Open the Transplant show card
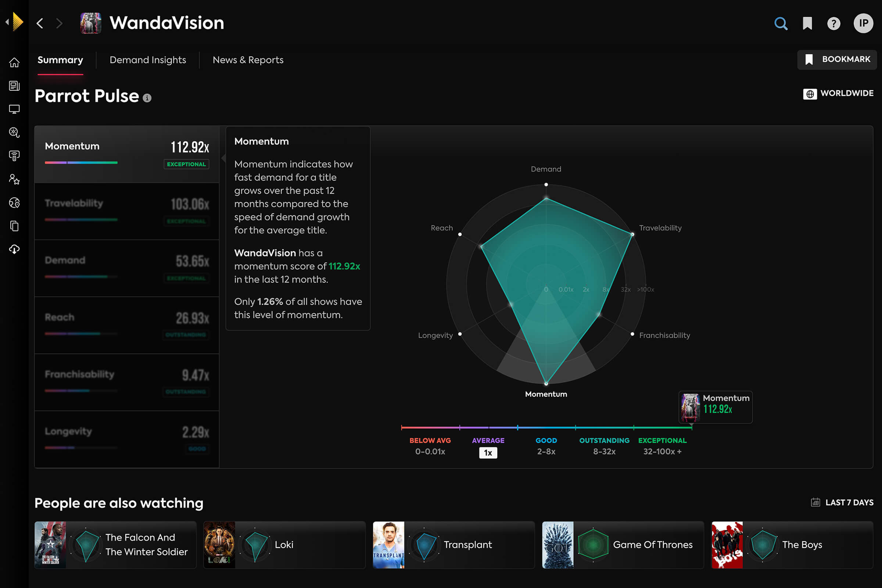This screenshot has height=588, width=882. (x=454, y=545)
